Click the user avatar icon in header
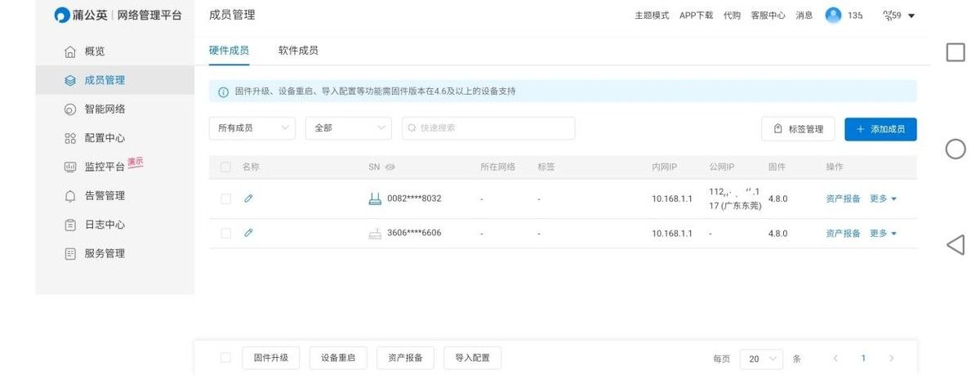 (833, 16)
